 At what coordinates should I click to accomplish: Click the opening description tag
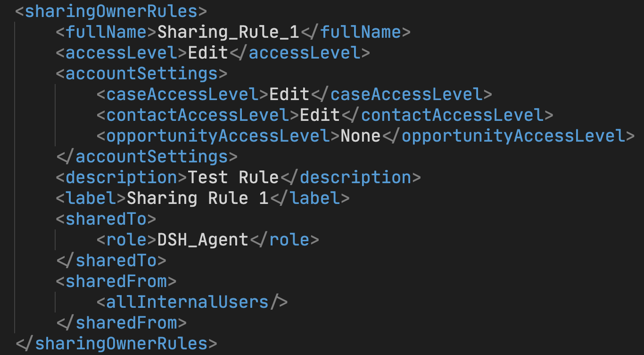click(x=122, y=177)
